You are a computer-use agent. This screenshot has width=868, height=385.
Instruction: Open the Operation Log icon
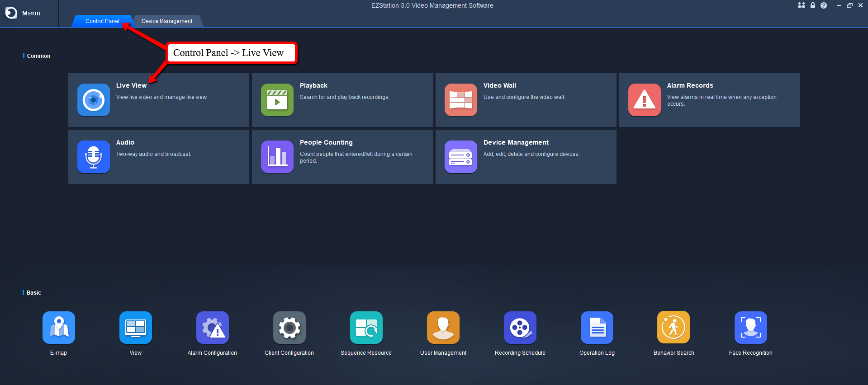pos(597,328)
